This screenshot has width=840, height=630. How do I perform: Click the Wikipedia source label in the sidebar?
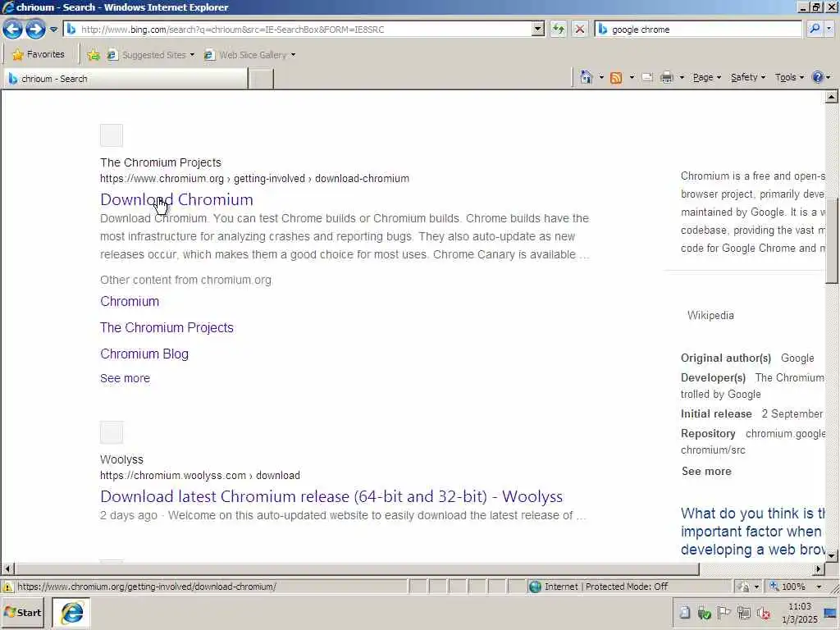[710, 315]
